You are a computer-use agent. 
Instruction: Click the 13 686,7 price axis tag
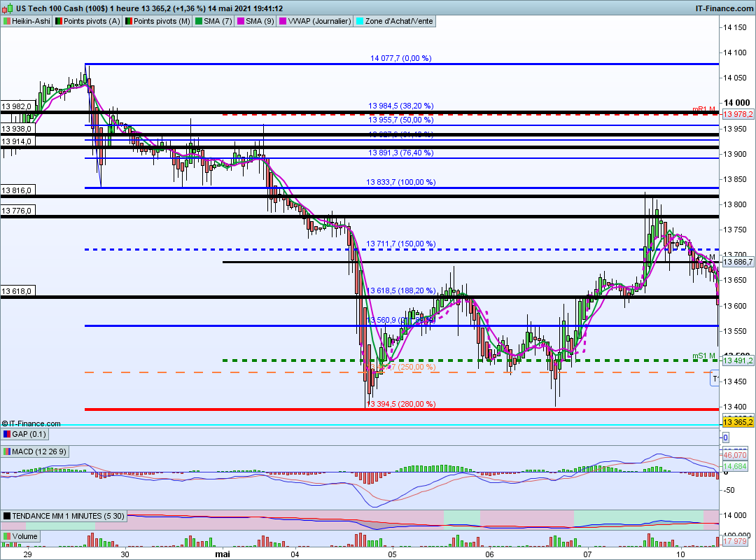coord(738,262)
